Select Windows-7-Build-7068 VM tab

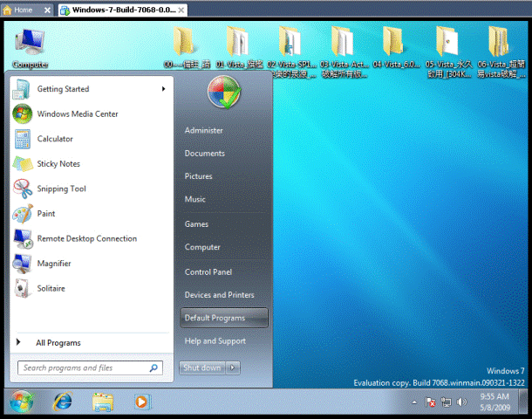point(124,10)
